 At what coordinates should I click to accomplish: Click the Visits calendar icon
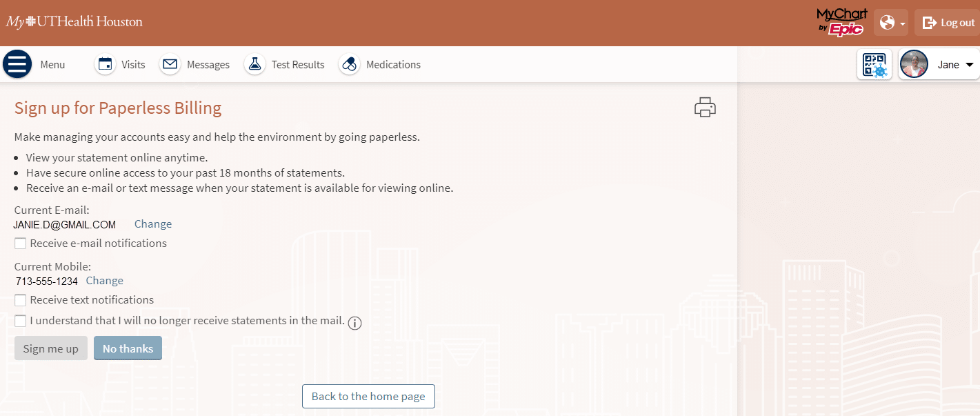coord(105,64)
